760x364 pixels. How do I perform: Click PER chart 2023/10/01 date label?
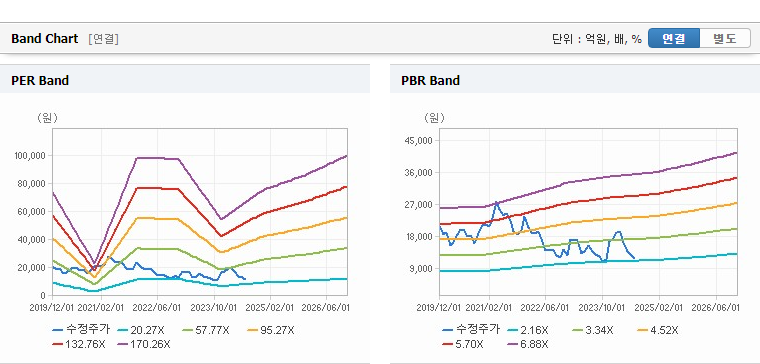[x=214, y=308]
